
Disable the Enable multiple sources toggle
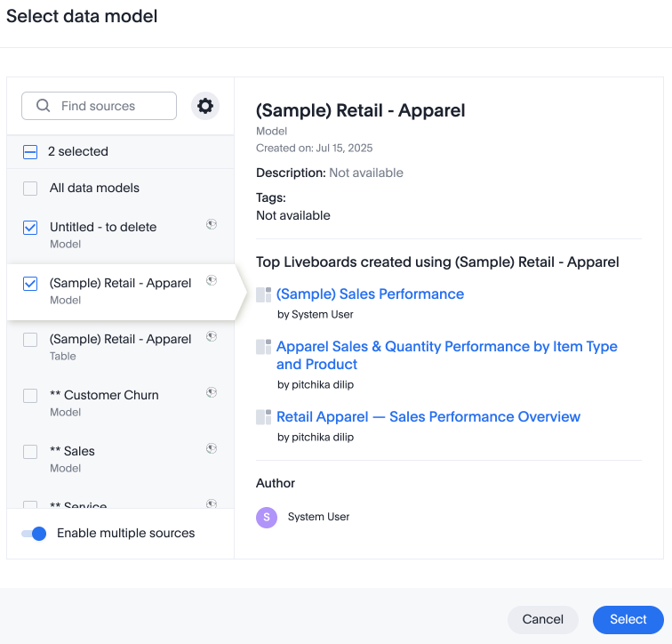pos(34,534)
